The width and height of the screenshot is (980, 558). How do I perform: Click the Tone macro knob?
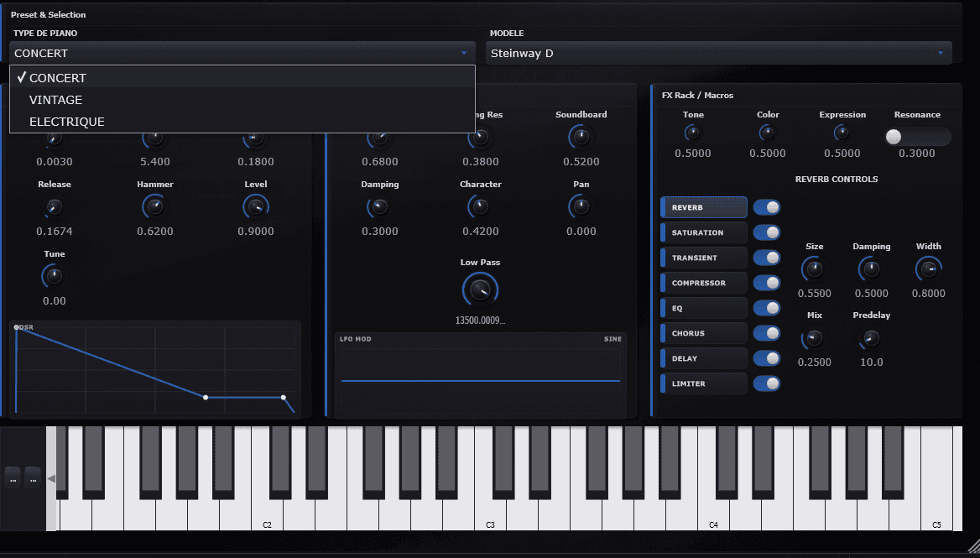click(691, 132)
